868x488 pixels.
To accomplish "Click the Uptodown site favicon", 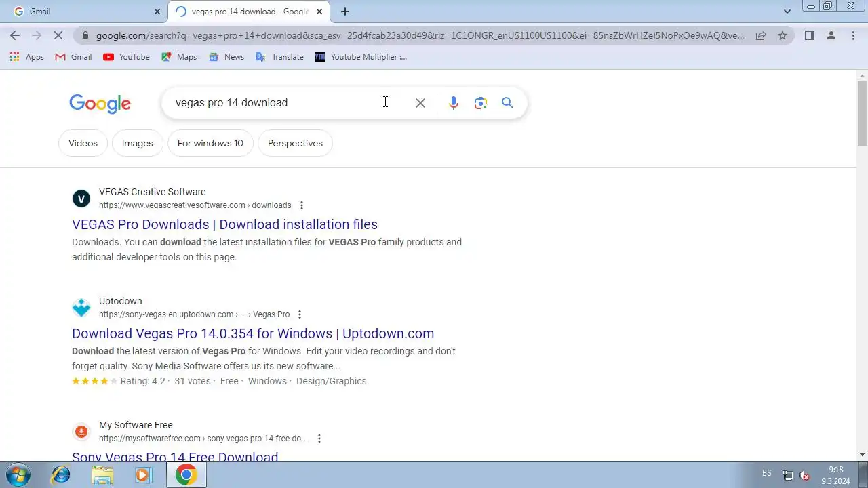I will [x=81, y=308].
